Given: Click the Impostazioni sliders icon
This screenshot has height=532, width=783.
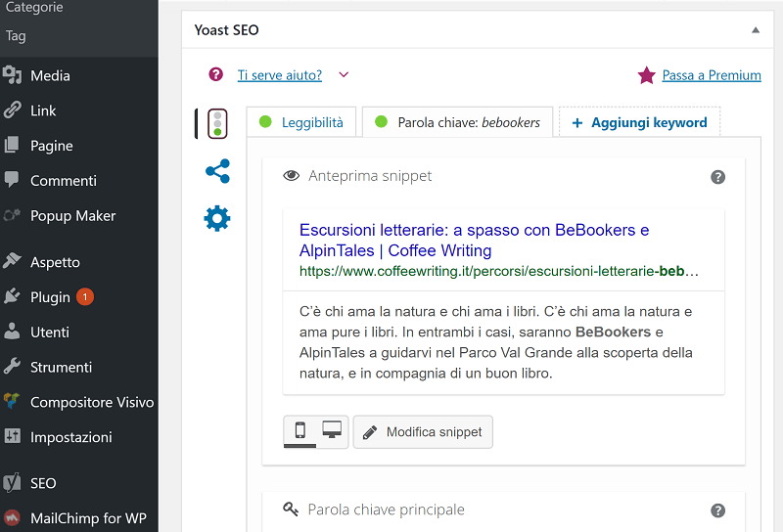Looking at the screenshot, I should click(x=12, y=436).
